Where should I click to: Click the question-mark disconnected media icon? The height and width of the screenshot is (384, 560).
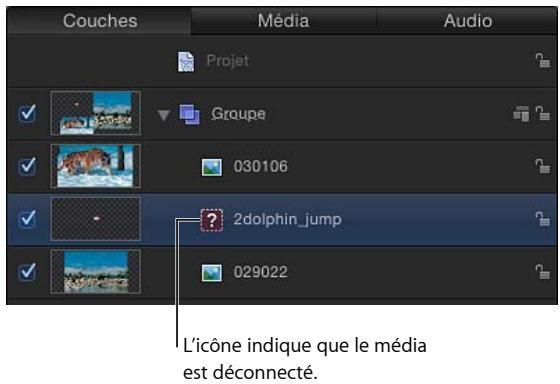(212, 220)
